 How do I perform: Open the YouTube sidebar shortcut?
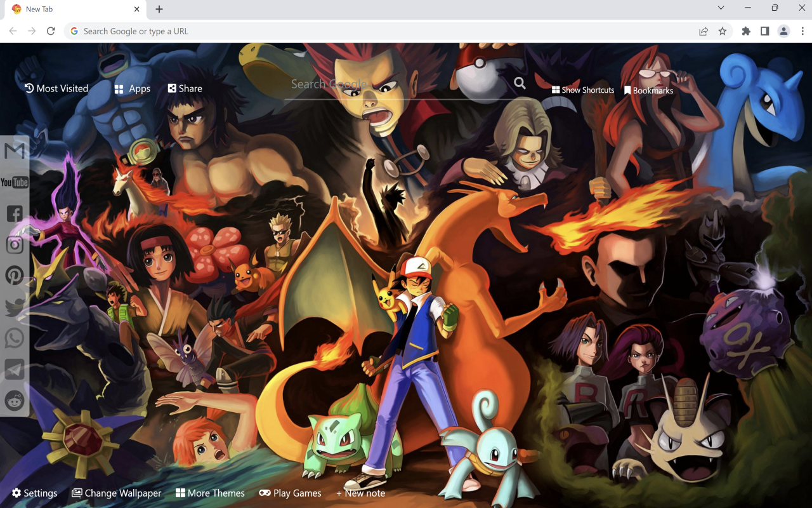point(15,182)
